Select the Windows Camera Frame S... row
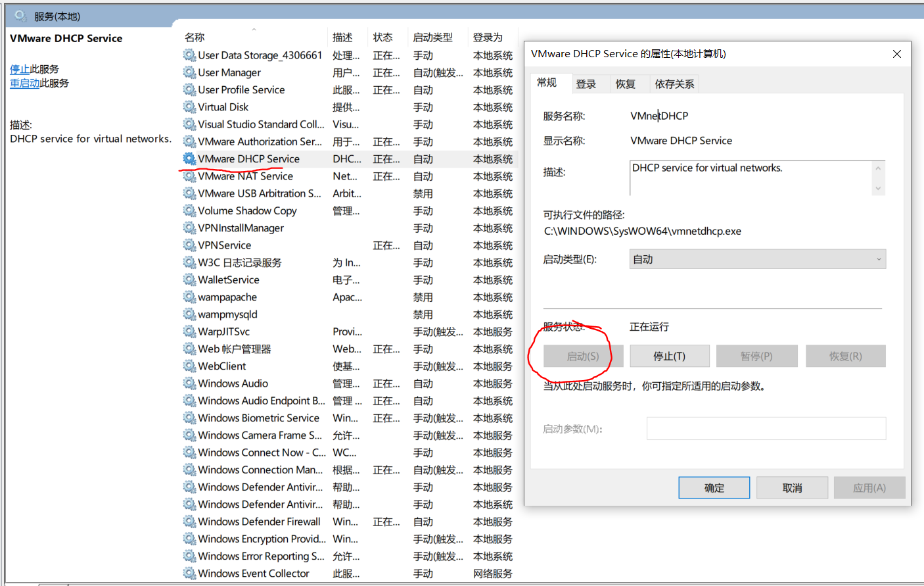The width and height of the screenshot is (924, 586). (x=349, y=435)
